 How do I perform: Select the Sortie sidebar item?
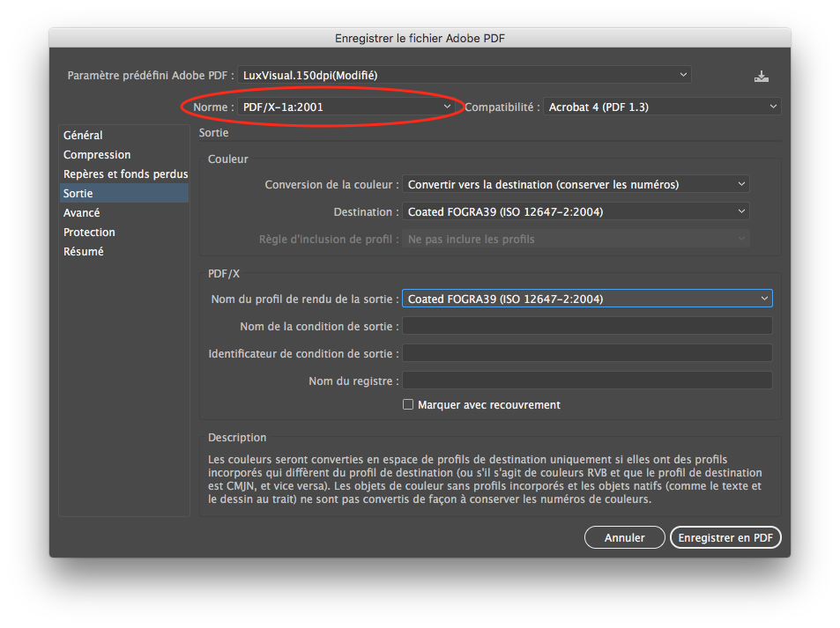tap(78, 194)
